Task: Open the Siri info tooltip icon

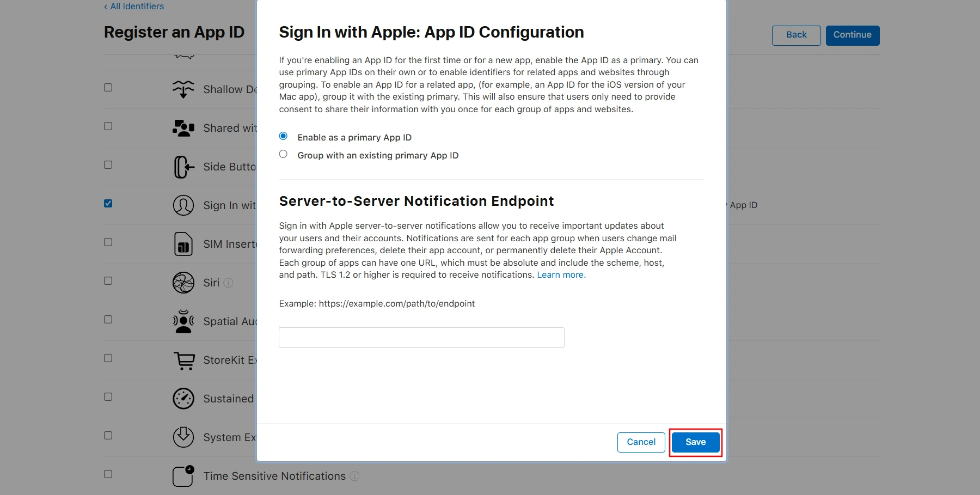Action: [229, 283]
